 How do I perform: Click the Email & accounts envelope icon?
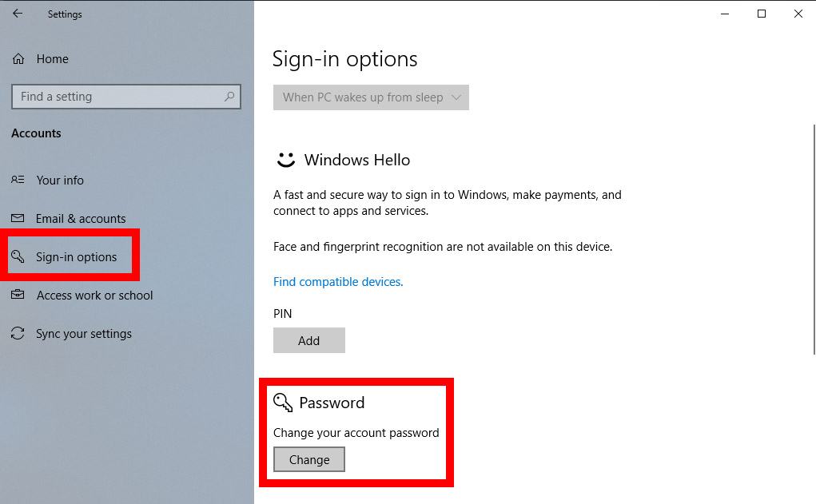click(x=18, y=218)
